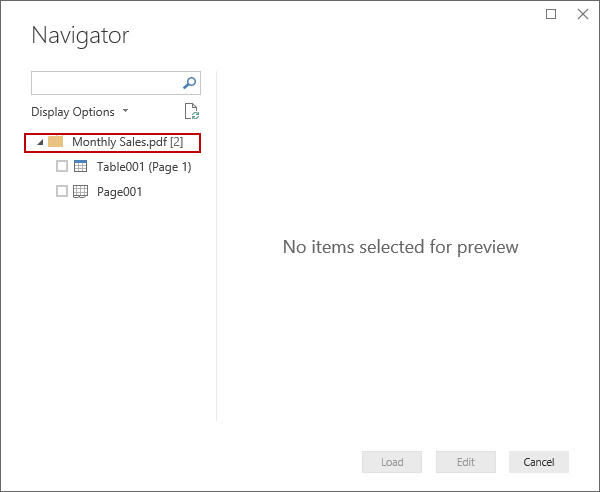Click the Display Options down arrow
Image resolution: width=600 pixels, height=492 pixels.
point(125,112)
